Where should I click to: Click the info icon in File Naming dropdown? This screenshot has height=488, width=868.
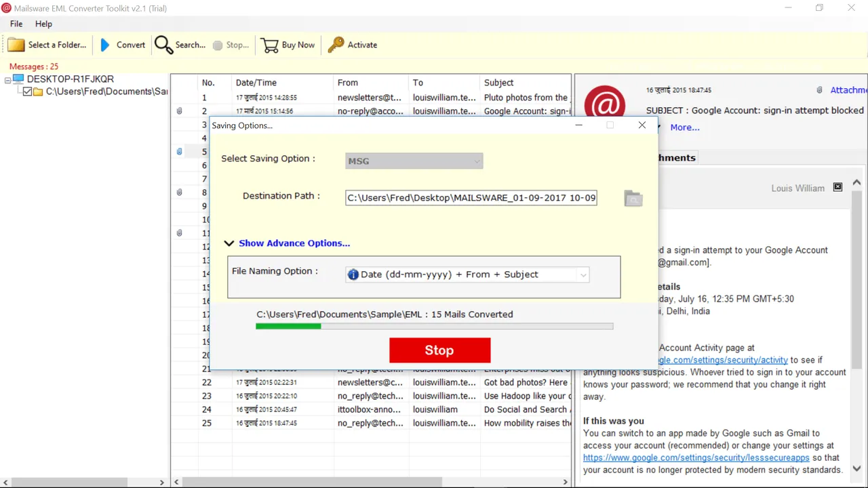[353, 274]
